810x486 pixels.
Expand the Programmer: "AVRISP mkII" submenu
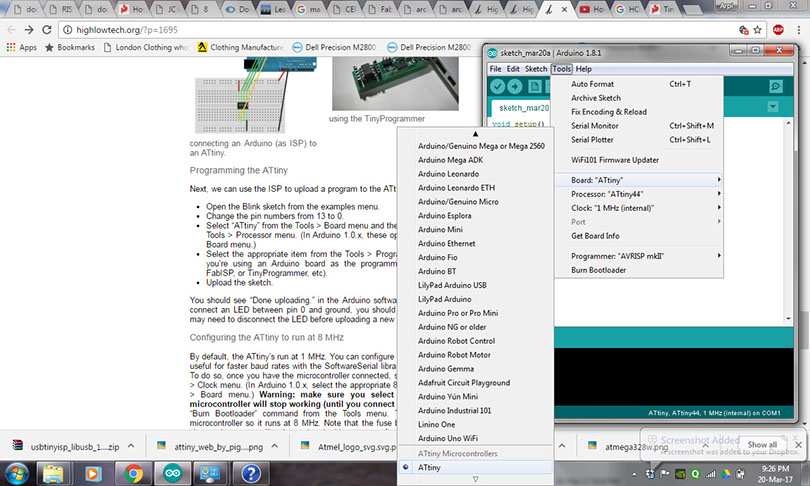click(638, 256)
